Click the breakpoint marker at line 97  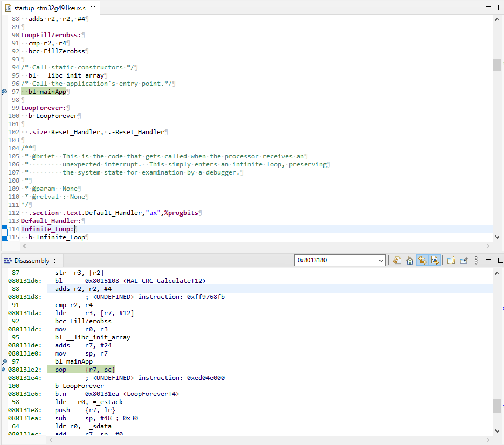tap(4, 92)
